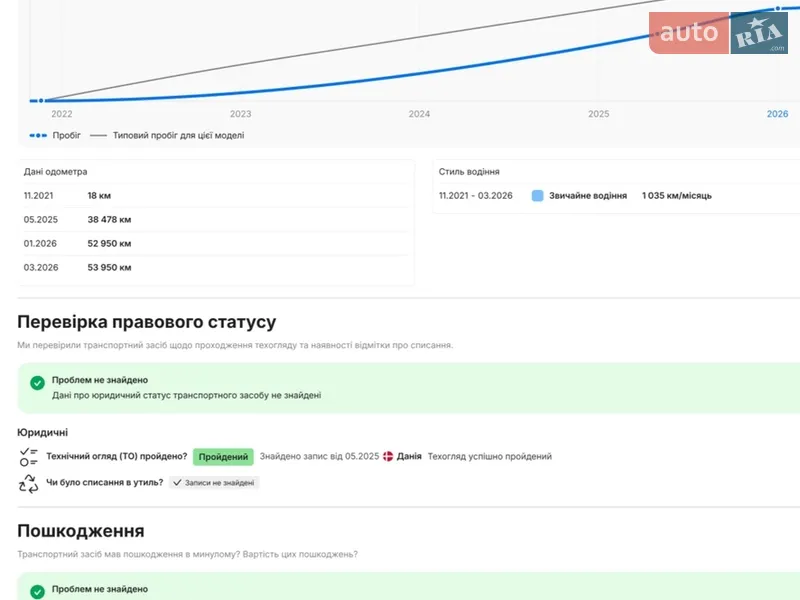
Task: Click blue swatch next to Звичайне водіння
Action: 538,196
